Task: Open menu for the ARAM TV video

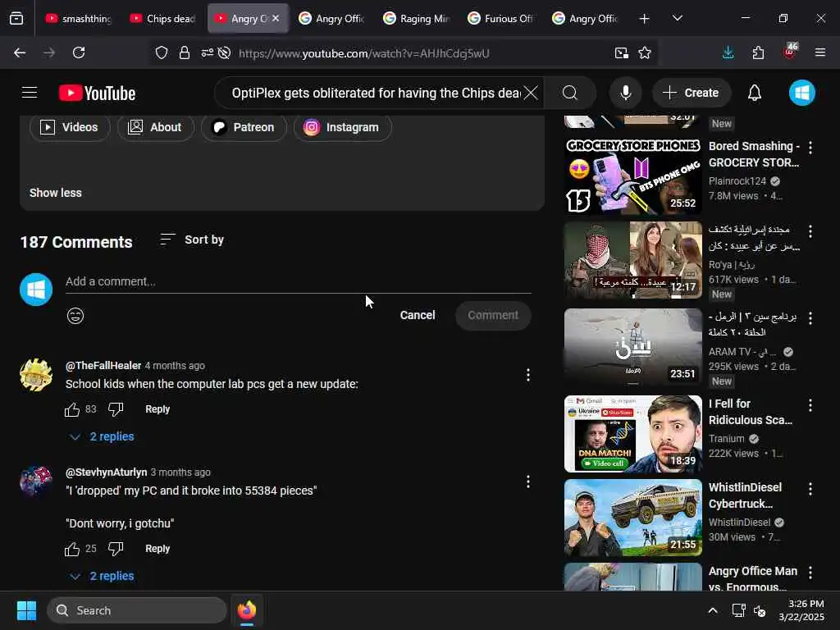Action: pyautogui.click(x=810, y=318)
